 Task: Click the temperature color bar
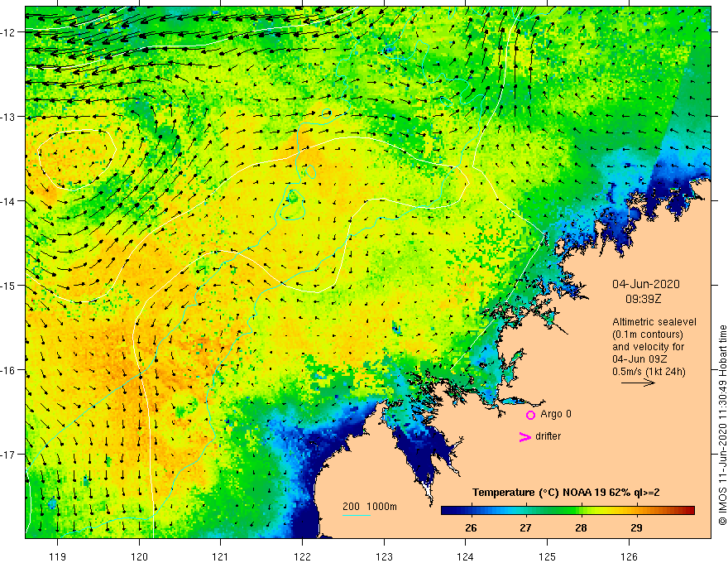(x=568, y=511)
